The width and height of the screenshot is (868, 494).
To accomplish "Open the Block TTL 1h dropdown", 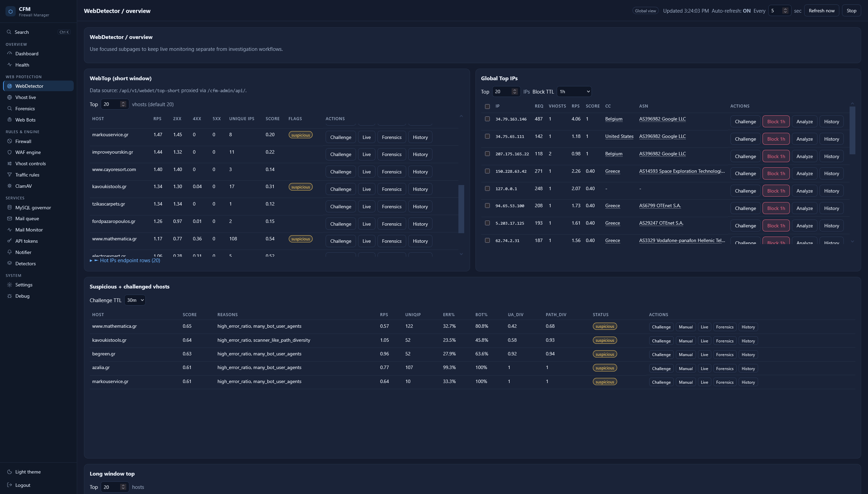I will 574,91.
